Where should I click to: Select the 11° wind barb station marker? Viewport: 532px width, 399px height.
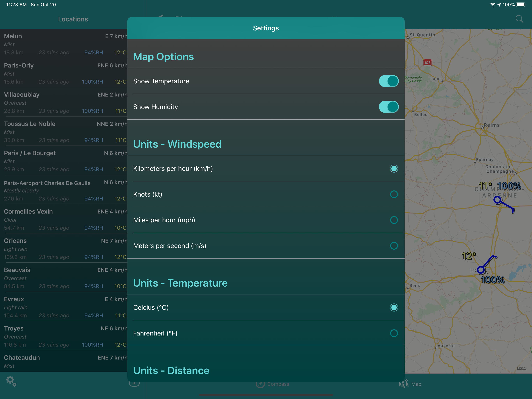coord(497,200)
